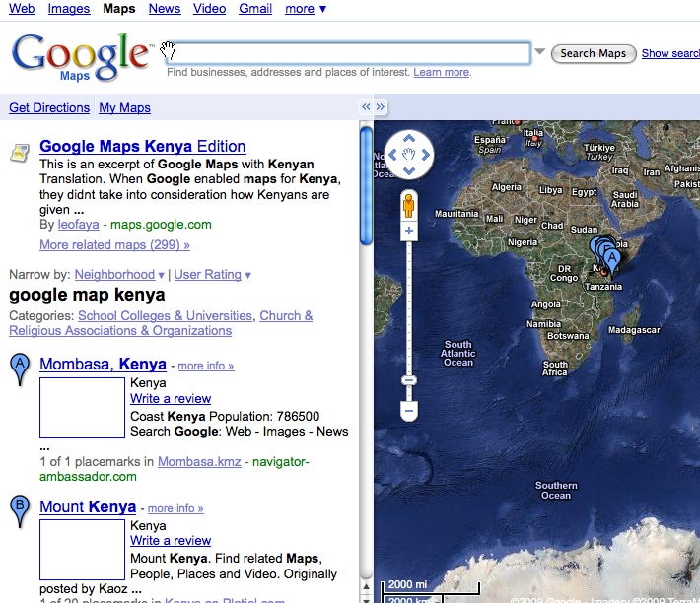Viewport: 700px width, 603px height.
Task: Open the leofaya author link
Action: [78, 225]
